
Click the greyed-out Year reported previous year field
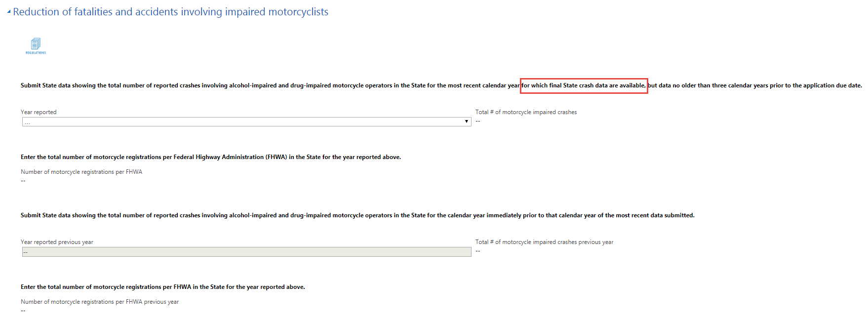pyautogui.click(x=246, y=252)
